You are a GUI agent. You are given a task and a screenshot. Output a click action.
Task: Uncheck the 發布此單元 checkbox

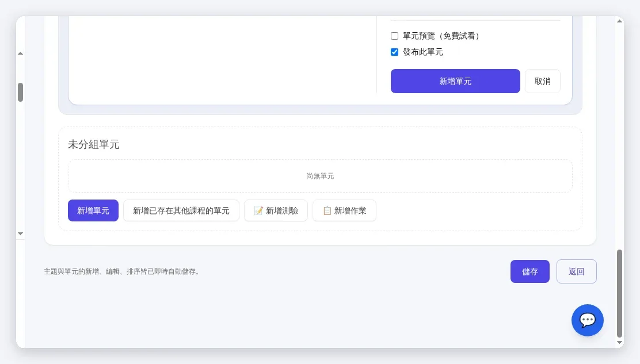(x=394, y=52)
